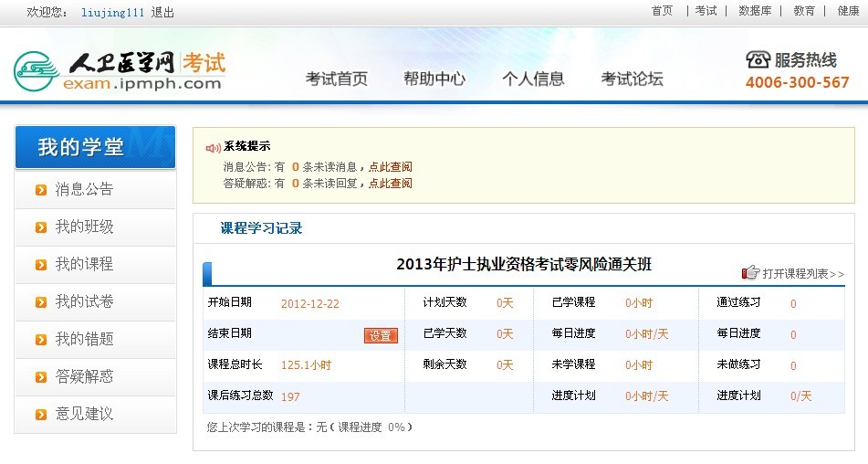
Task: Click the start date value 2012-12-22
Action: pyautogui.click(x=310, y=303)
